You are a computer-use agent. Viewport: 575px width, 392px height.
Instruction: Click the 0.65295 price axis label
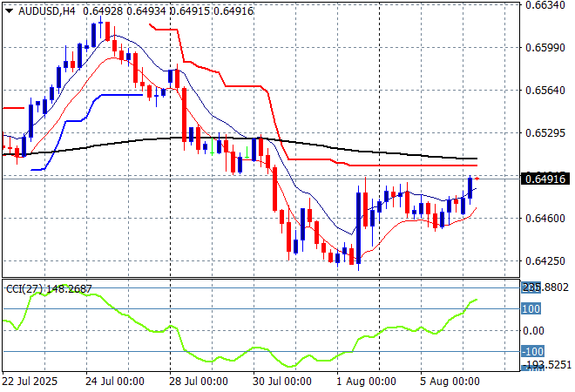pyautogui.click(x=545, y=132)
